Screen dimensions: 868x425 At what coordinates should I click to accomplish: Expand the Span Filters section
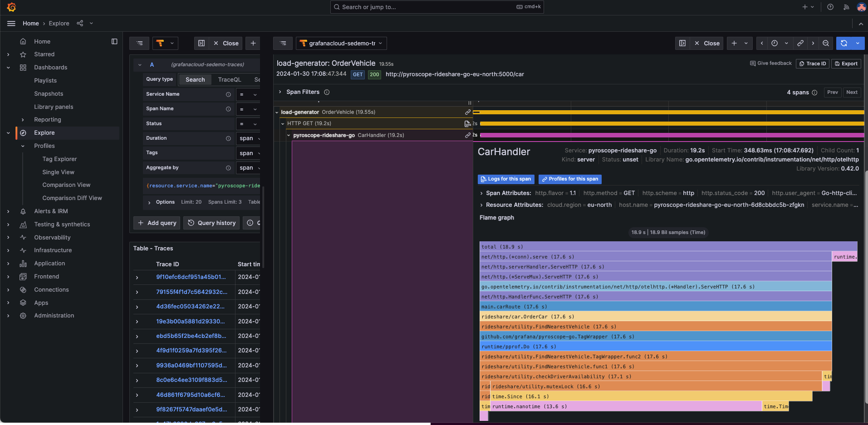click(280, 92)
